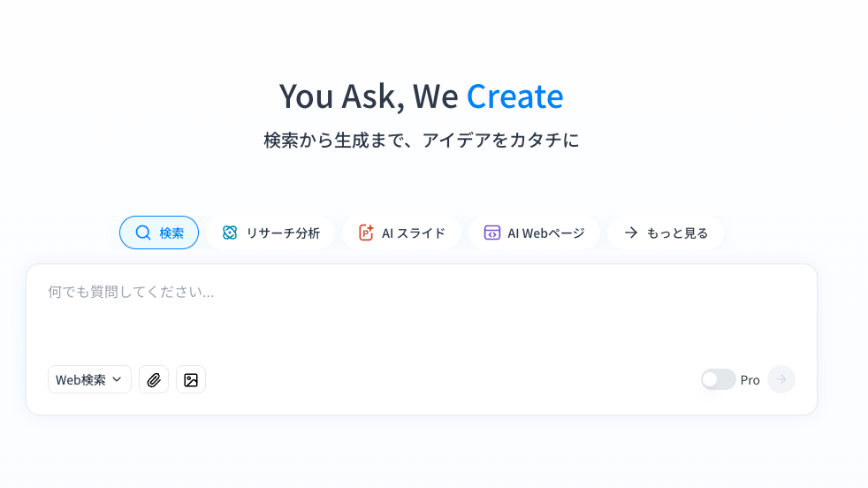Choose the AI Webページ text label
This screenshot has width=868, height=488.
[x=546, y=233]
